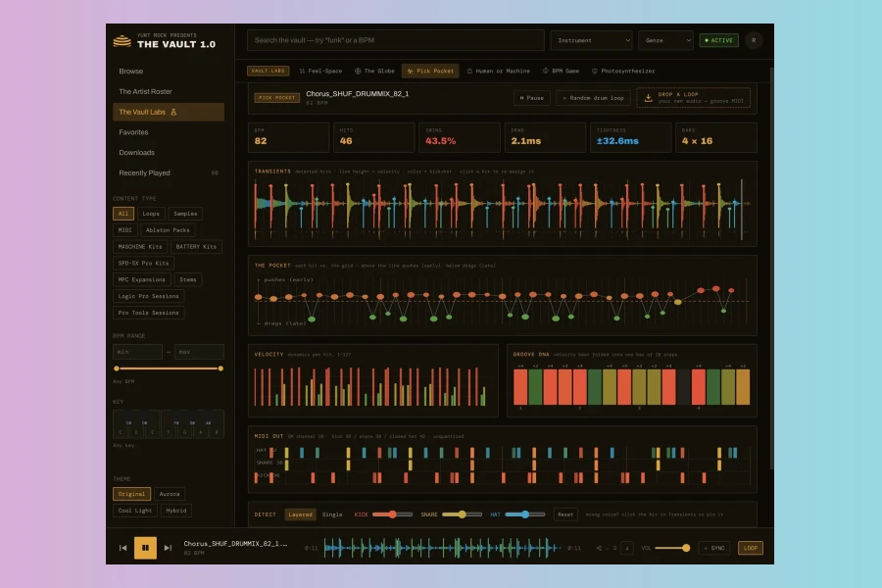
Task: Click the Human or Machine robot icon
Action: tap(469, 72)
